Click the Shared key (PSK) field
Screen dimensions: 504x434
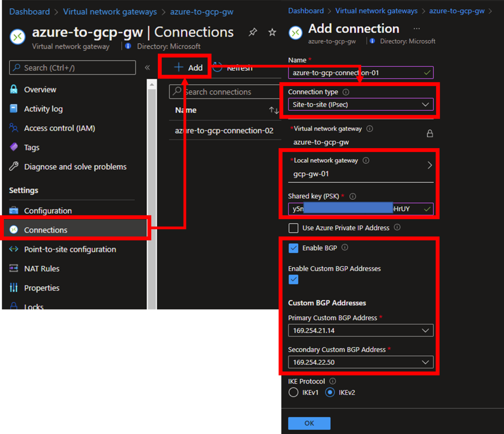pos(361,209)
